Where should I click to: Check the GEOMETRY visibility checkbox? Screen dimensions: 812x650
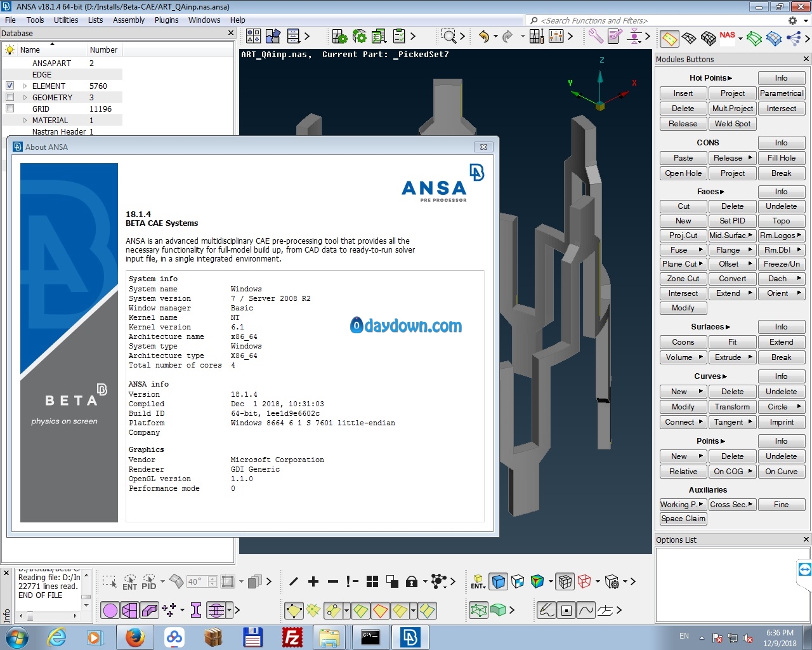tap(10, 97)
